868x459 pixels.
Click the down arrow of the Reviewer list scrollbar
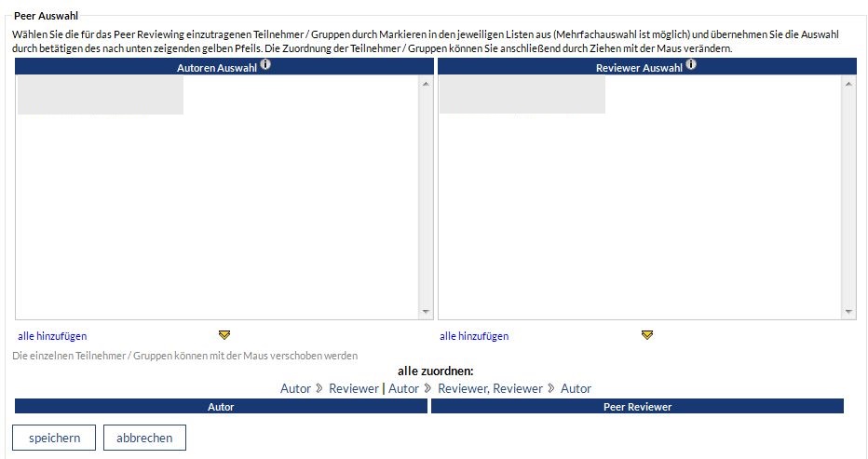848,312
